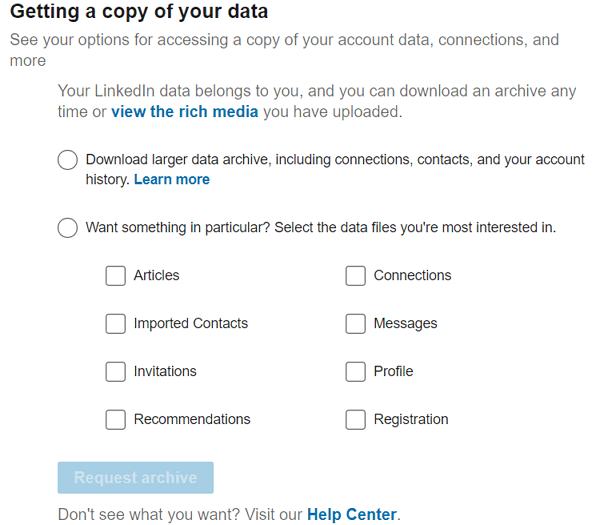Image resolution: width=608 pixels, height=525 pixels.
Task: Tick the Connections checkbox
Action: tap(356, 276)
